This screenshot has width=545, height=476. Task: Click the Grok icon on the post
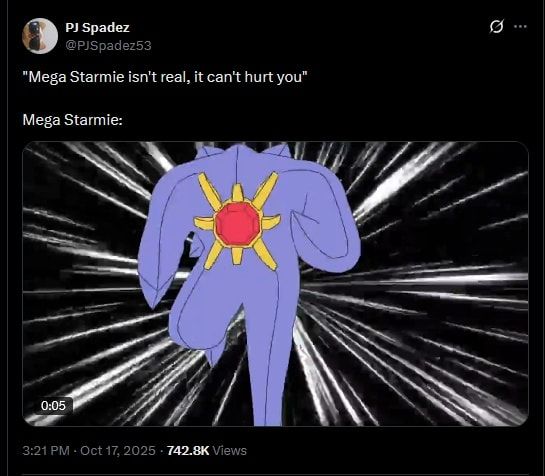(496, 26)
